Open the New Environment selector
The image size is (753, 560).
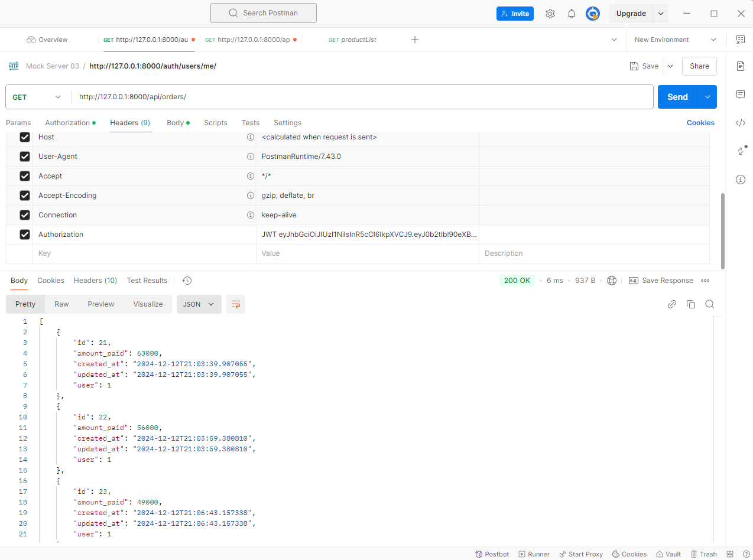(x=675, y=40)
